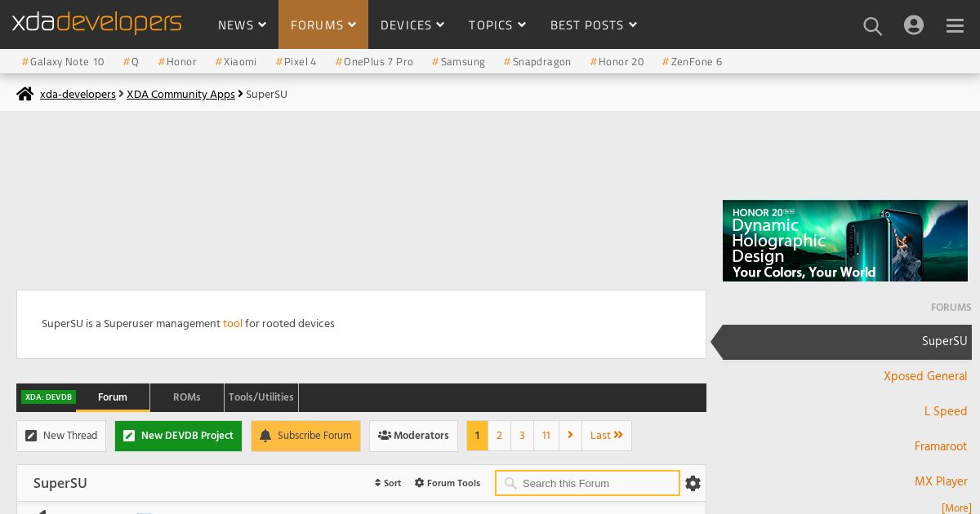The image size is (980, 514).
Task: Expand the BEST POSTS dropdown
Action: [594, 25]
